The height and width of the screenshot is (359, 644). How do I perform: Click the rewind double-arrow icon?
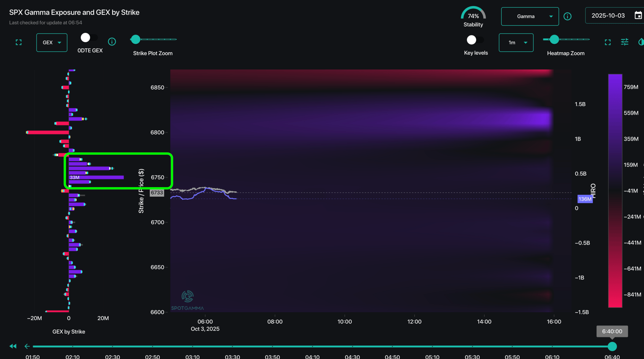click(13, 346)
